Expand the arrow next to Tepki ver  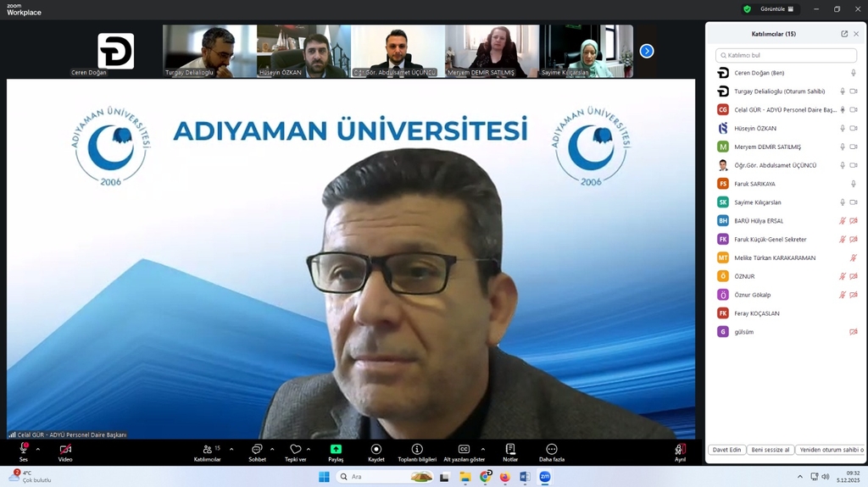(x=308, y=449)
